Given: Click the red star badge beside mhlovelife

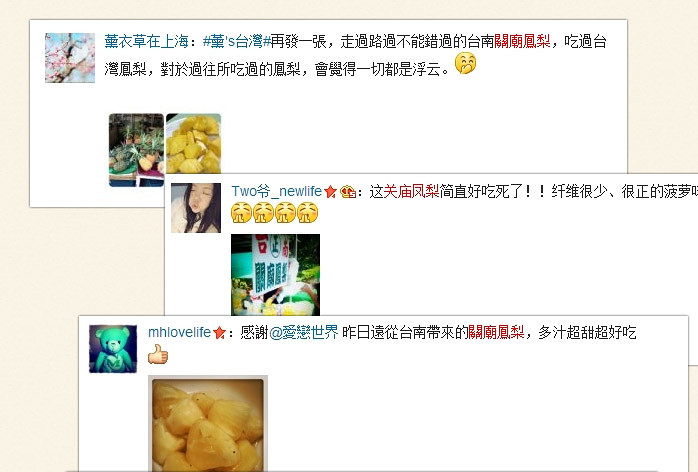Looking at the screenshot, I should [x=219, y=333].
